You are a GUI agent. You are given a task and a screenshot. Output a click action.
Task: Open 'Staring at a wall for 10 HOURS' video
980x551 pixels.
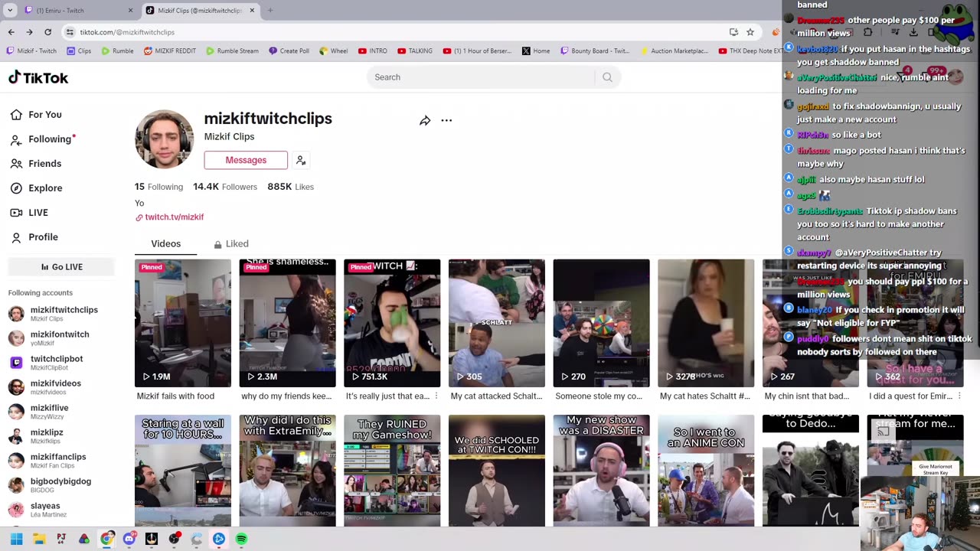pyautogui.click(x=183, y=471)
